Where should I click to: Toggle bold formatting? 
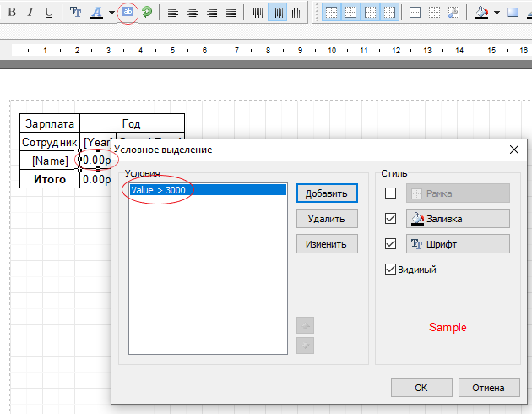(x=12, y=12)
